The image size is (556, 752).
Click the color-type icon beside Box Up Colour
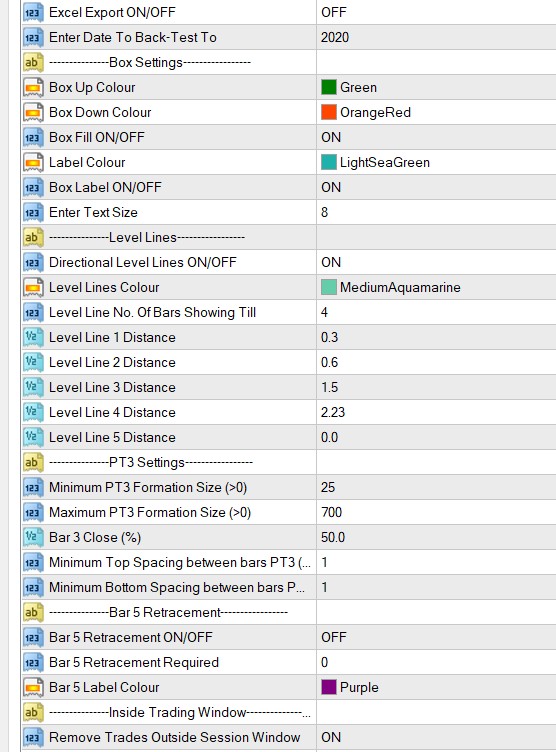[33, 87]
